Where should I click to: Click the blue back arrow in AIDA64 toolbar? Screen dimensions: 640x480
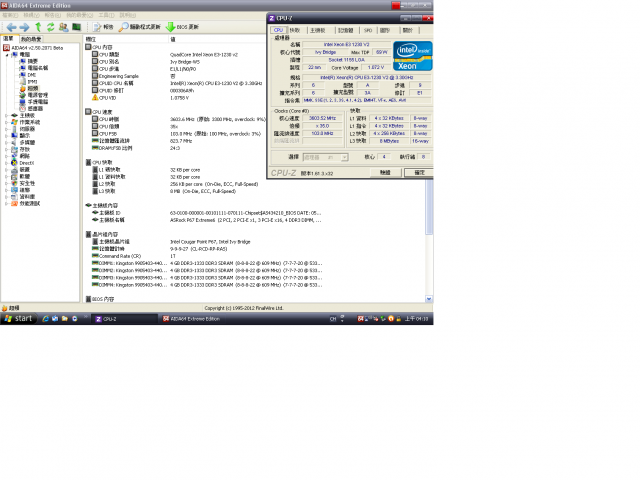click(x=11, y=27)
